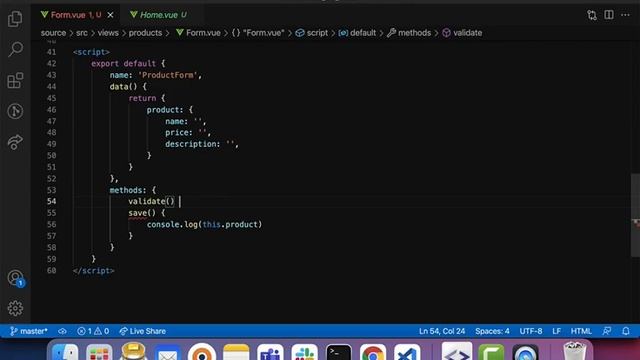Click the script breadcrumb segment
This screenshot has width=640, height=360.
[312, 33]
